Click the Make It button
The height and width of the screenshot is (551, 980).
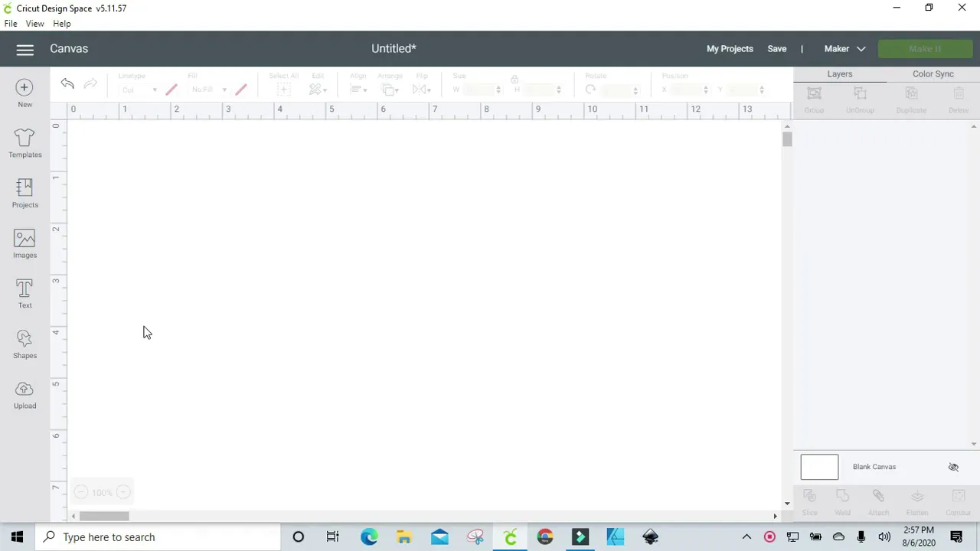pyautogui.click(x=925, y=49)
